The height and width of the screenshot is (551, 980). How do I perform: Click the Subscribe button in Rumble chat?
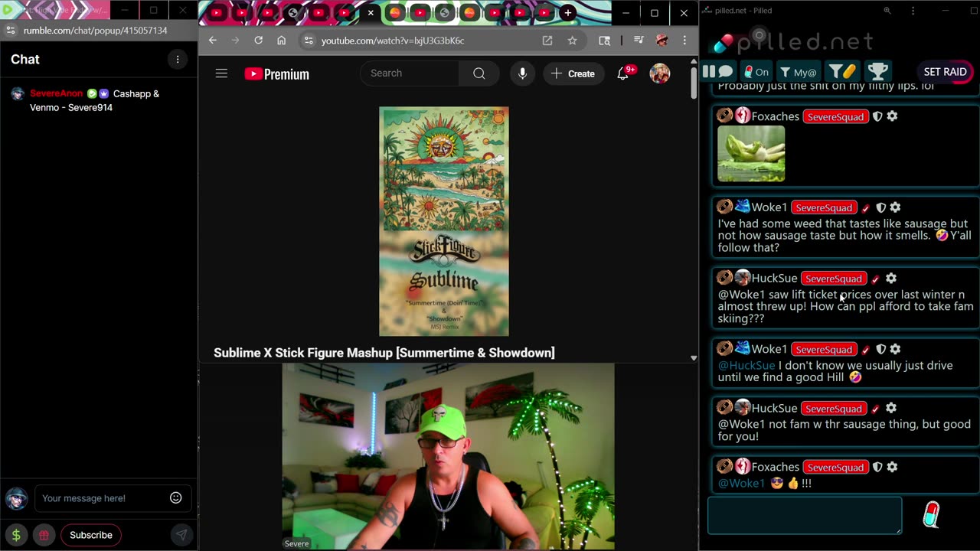pyautogui.click(x=91, y=535)
